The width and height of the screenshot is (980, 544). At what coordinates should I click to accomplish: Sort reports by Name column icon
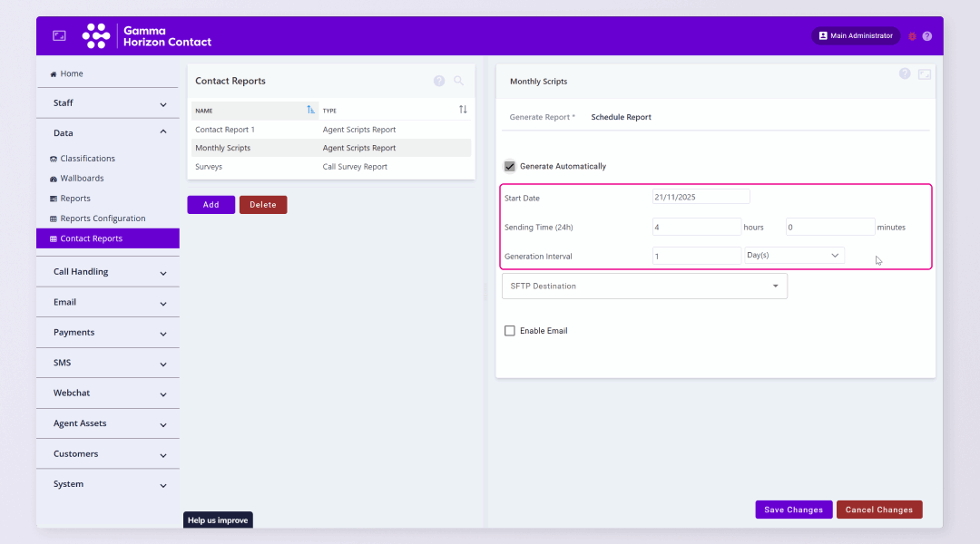pyautogui.click(x=310, y=110)
